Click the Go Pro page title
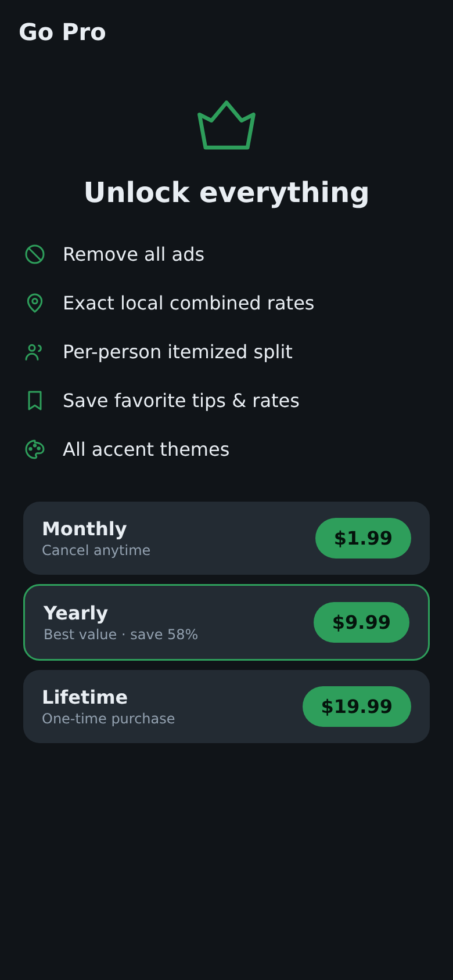Screen dimensions: 453x980 point(62,32)
